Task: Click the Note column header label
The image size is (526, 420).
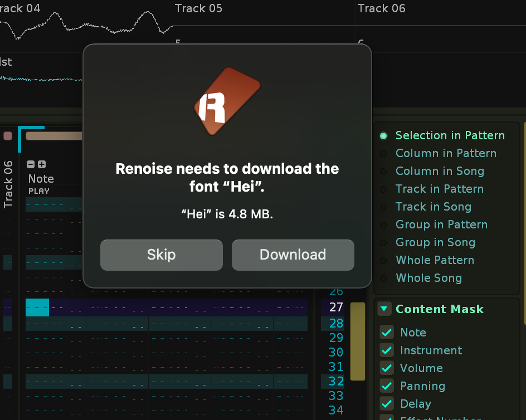Action: point(41,179)
